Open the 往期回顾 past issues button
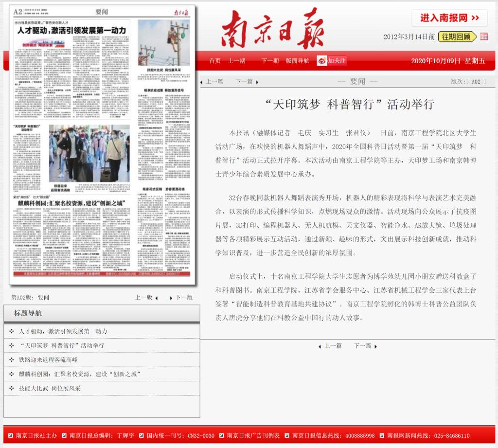Screen dimensions: 498x448 click(457, 36)
